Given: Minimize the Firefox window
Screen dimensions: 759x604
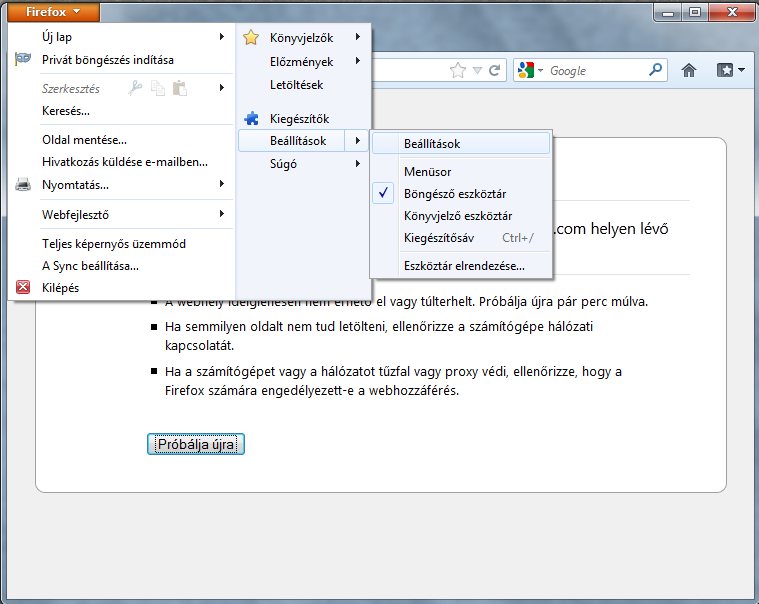Looking at the screenshot, I should [668, 12].
